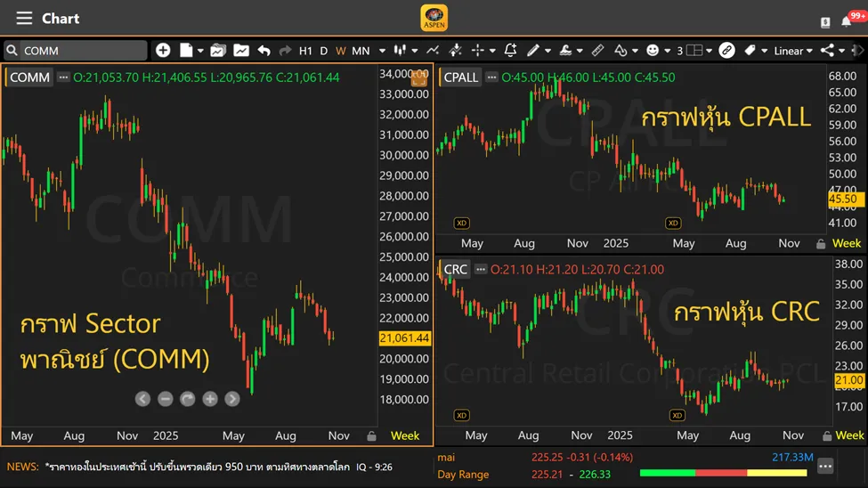The width and height of the screenshot is (868, 488).
Task: Expand the timeframe dropdown after MN
Action: click(382, 51)
